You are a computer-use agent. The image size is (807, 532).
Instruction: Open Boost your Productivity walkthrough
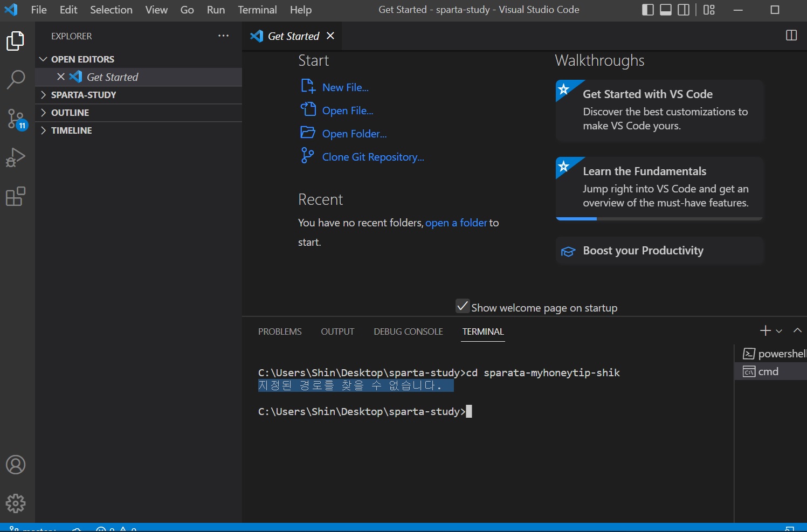click(x=659, y=251)
